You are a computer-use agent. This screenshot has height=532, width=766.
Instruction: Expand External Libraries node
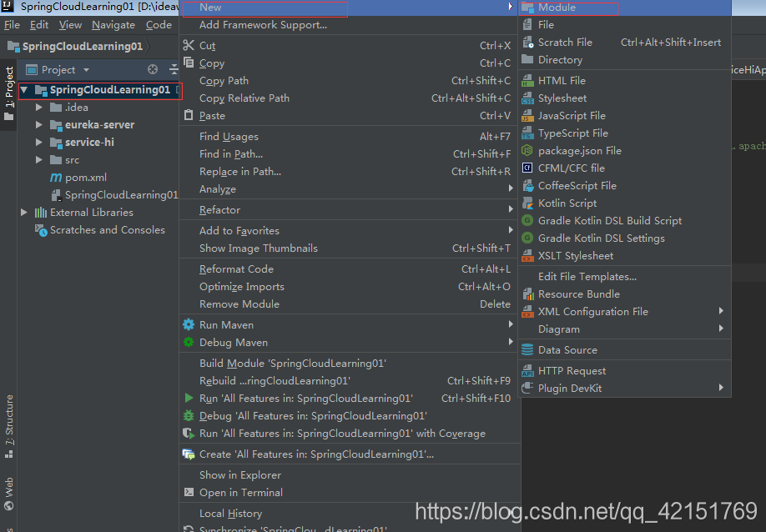point(23,213)
